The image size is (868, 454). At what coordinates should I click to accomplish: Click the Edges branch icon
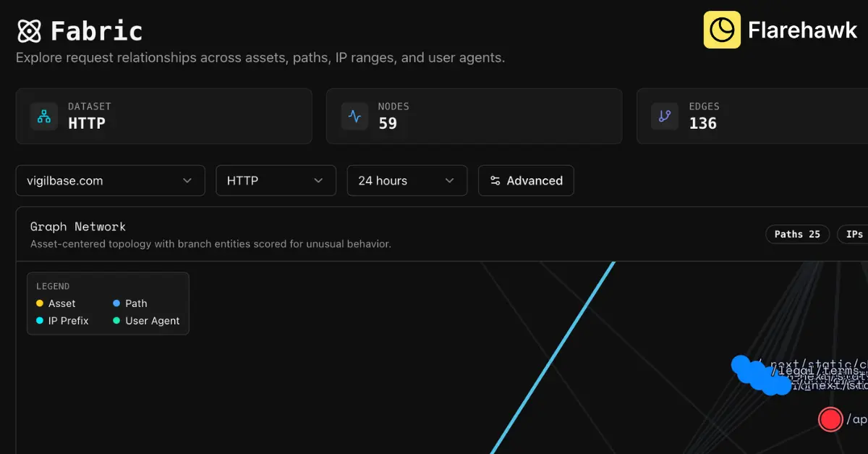pos(665,116)
